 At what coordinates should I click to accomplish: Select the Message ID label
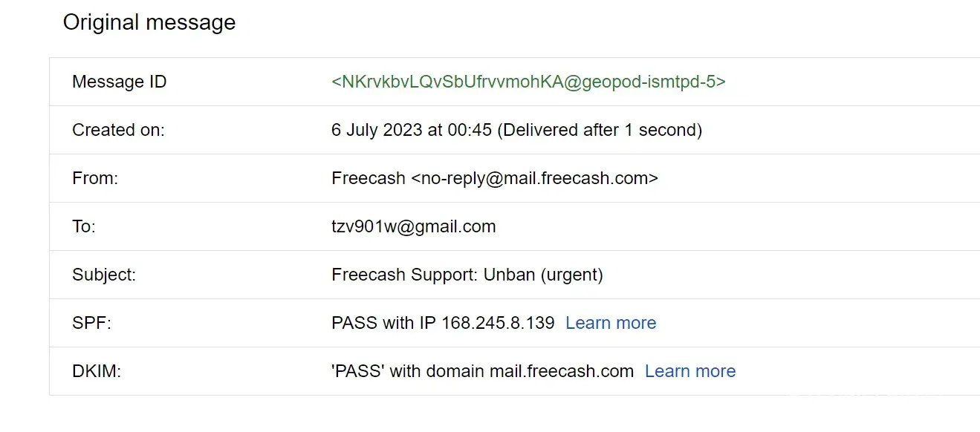119,82
